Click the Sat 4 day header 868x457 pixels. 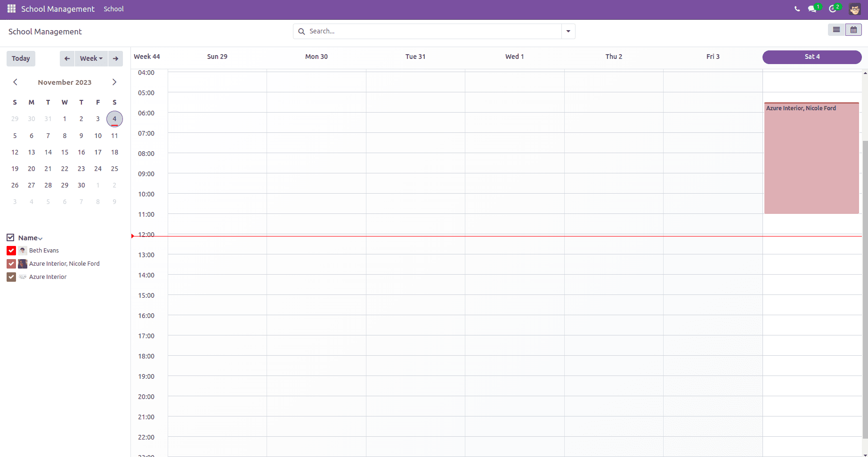(x=812, y=57)
